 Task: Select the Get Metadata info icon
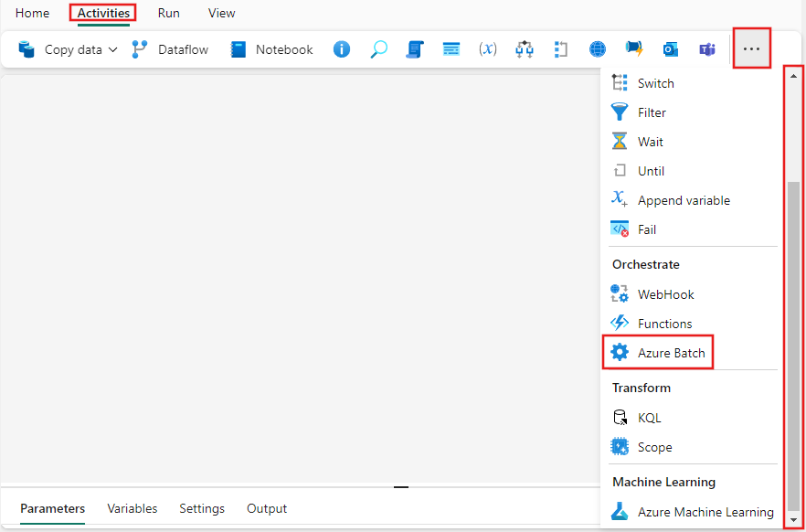(342, 49)
